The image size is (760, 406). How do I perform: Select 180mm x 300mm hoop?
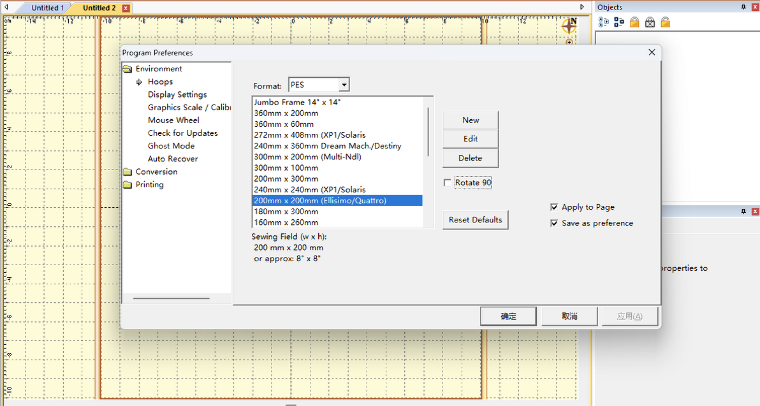tap(337, 211)
